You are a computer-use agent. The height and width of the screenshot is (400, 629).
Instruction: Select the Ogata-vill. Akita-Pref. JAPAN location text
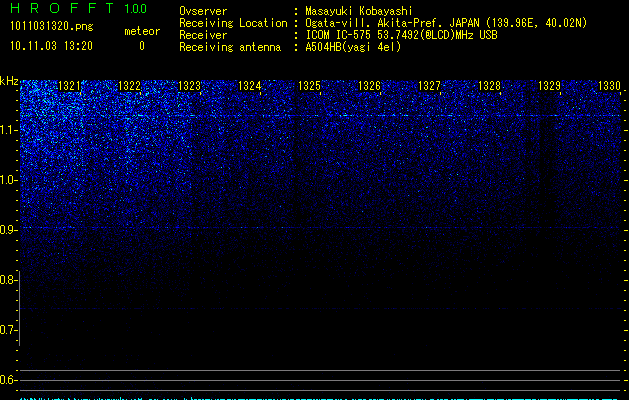(446, 23)
